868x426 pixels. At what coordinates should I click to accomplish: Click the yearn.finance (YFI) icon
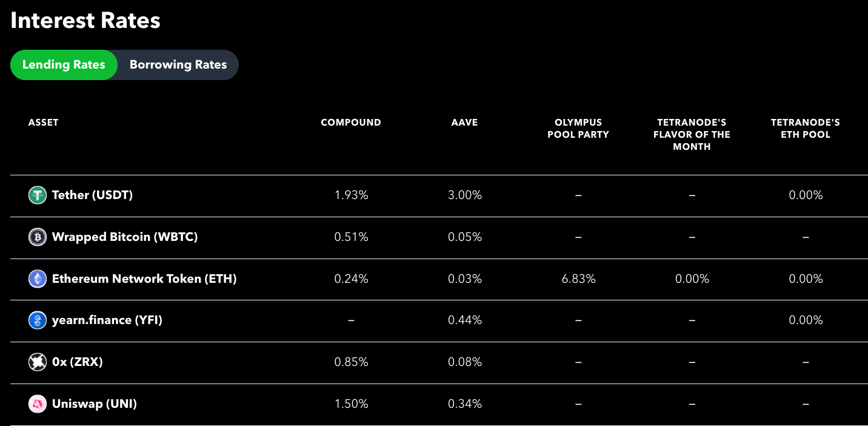[x=38, y=320]
